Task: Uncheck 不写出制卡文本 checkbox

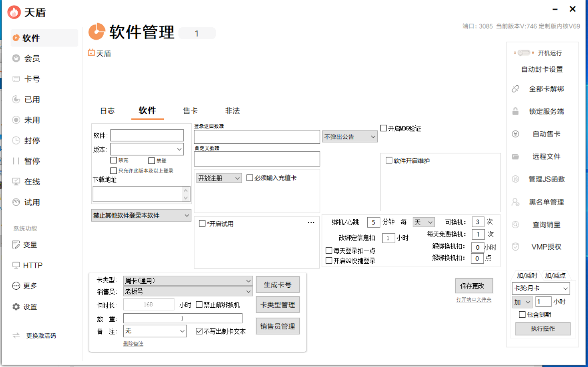Action: coord(199,331)
